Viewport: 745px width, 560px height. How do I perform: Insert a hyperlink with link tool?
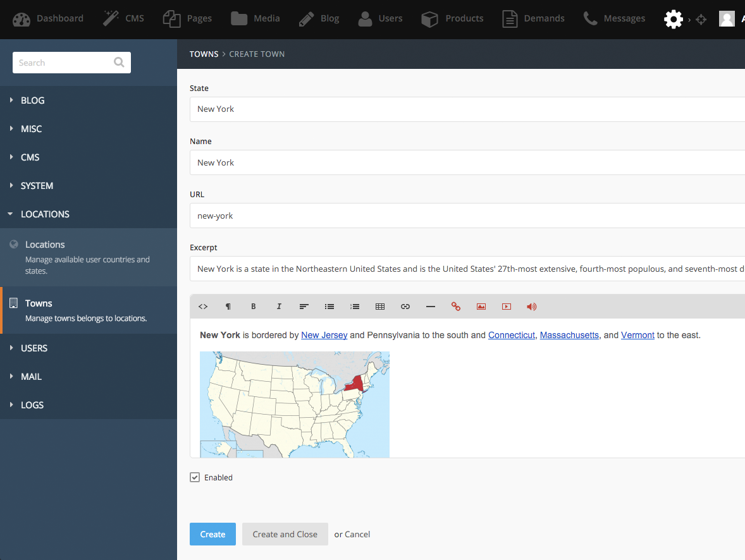[x=405, y=307]
